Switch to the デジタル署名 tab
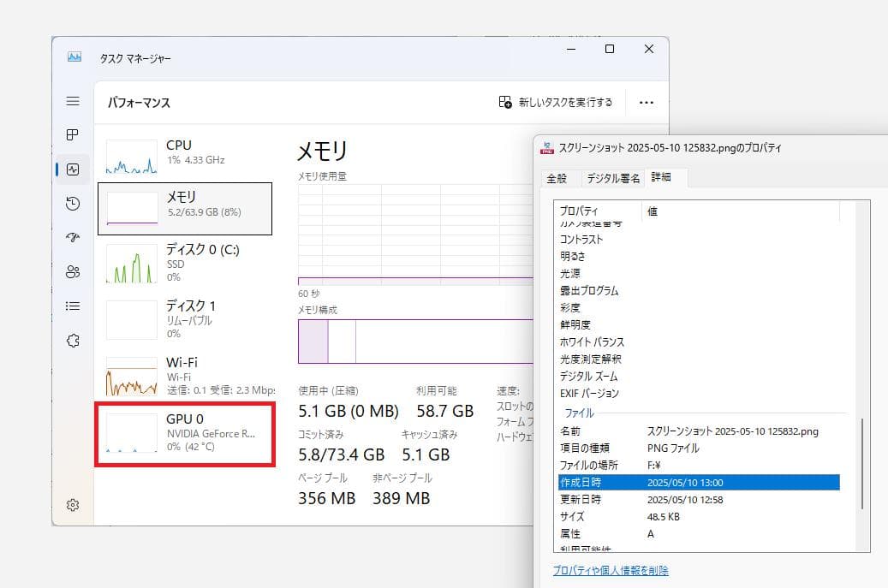The height and width of the screenshot is (588, 888). pyautogui.click(x=612, y=179)
